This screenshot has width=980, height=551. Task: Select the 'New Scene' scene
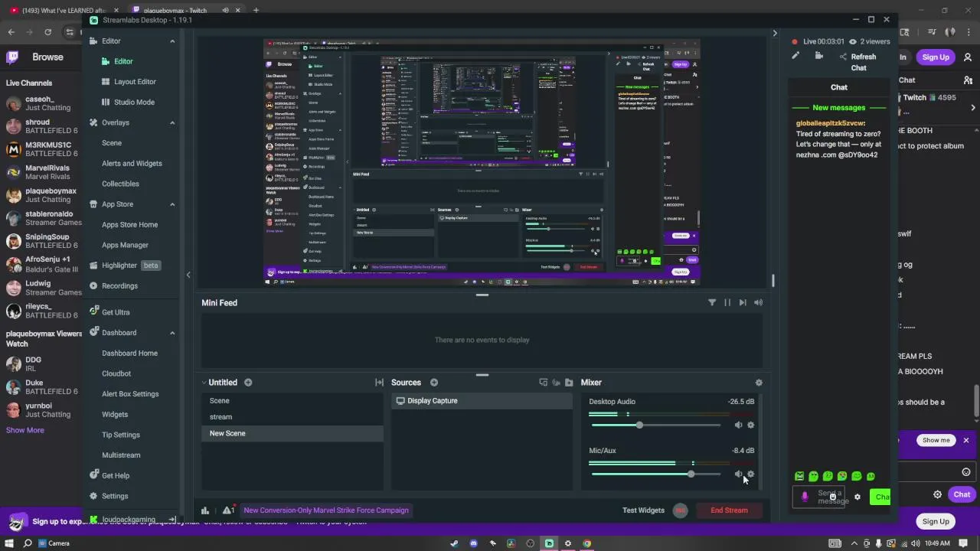(292, 433)
